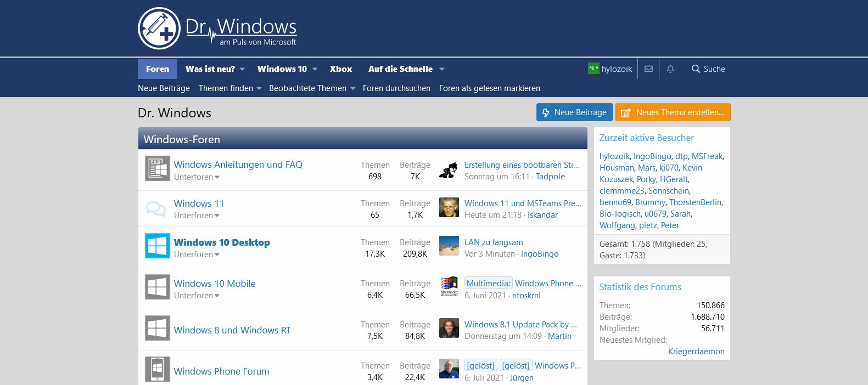Image resolution: width=868 pixels, height=385 pixels.
Task: Expand Unterforen under Windows 10 Desktop
Action: point(197,254)
